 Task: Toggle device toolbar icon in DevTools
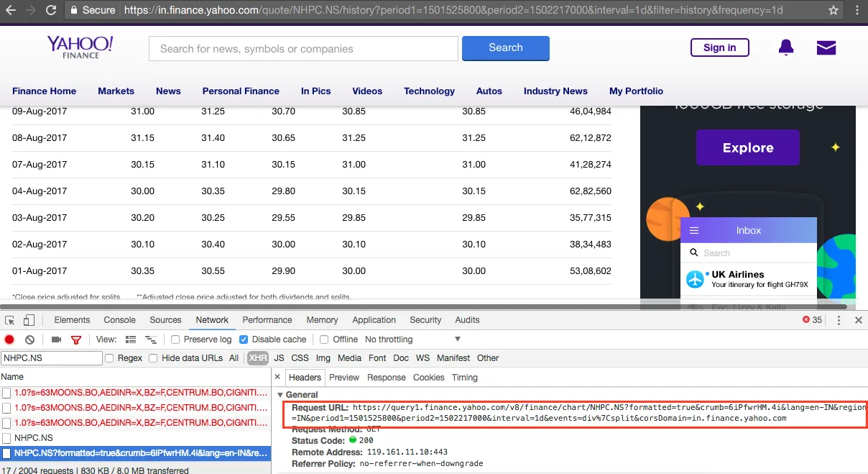tap(29, 320)
